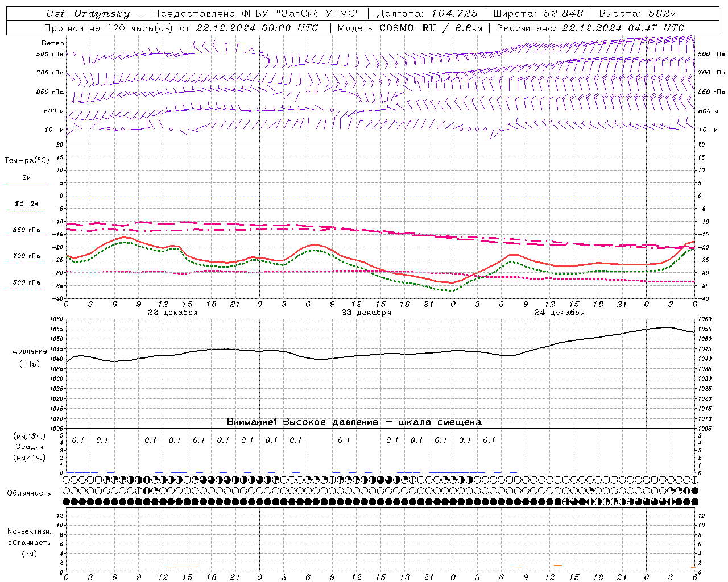
Task: Click the 'Предоставлено ФГБУ ЗапСиб УГМС' provider text
Action: [x=257, y=14]
